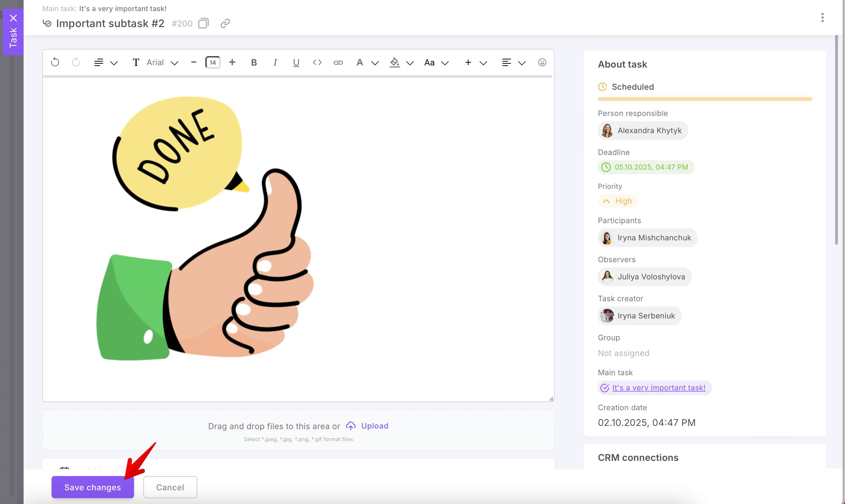This screenshot has height=504, width=845.
Task: Expand the Arial font family dropdown
Action: tap(175, 63)
